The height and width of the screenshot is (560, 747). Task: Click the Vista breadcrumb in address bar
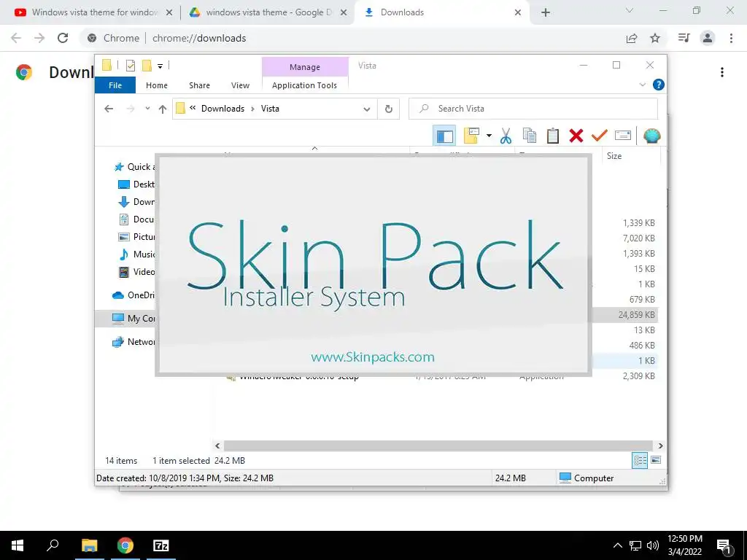point(270,109)
